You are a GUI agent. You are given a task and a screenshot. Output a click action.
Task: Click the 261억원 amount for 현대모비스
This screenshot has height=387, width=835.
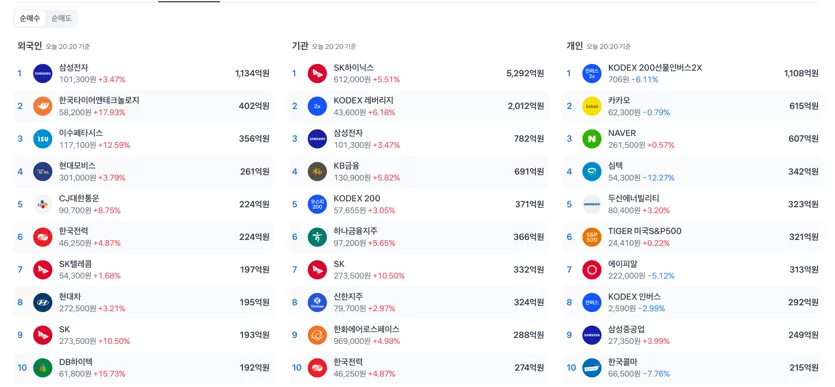point(255,171)
